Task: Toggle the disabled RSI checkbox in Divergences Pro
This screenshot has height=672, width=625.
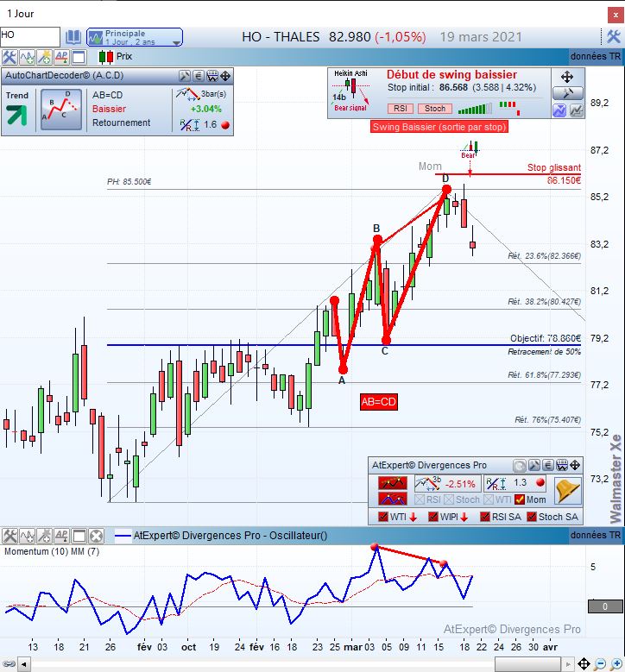Action: coord(420,499)
